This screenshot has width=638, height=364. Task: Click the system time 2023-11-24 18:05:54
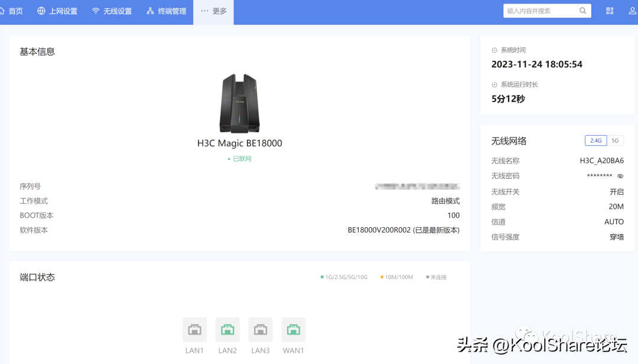(536, 64)
